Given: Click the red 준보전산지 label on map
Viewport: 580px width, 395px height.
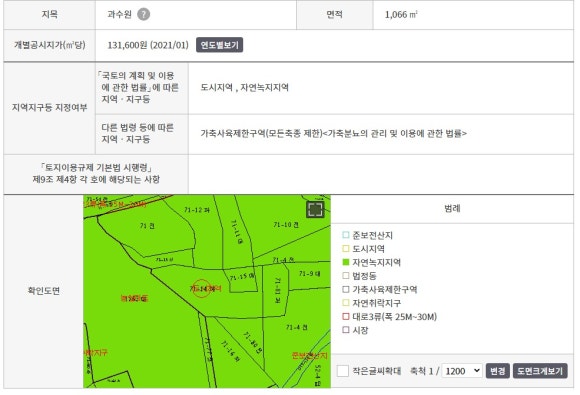Looking at the screenshot, I should (x=310, y=356).
